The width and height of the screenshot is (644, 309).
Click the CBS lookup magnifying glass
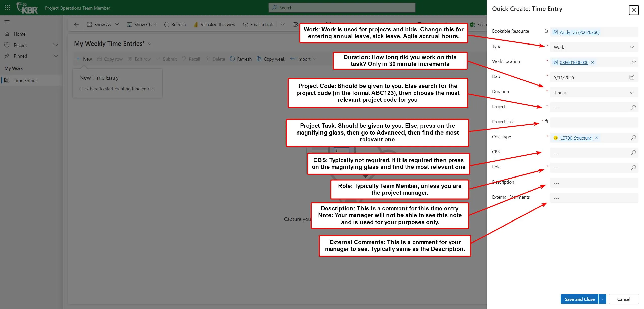(x=633, y=153)
